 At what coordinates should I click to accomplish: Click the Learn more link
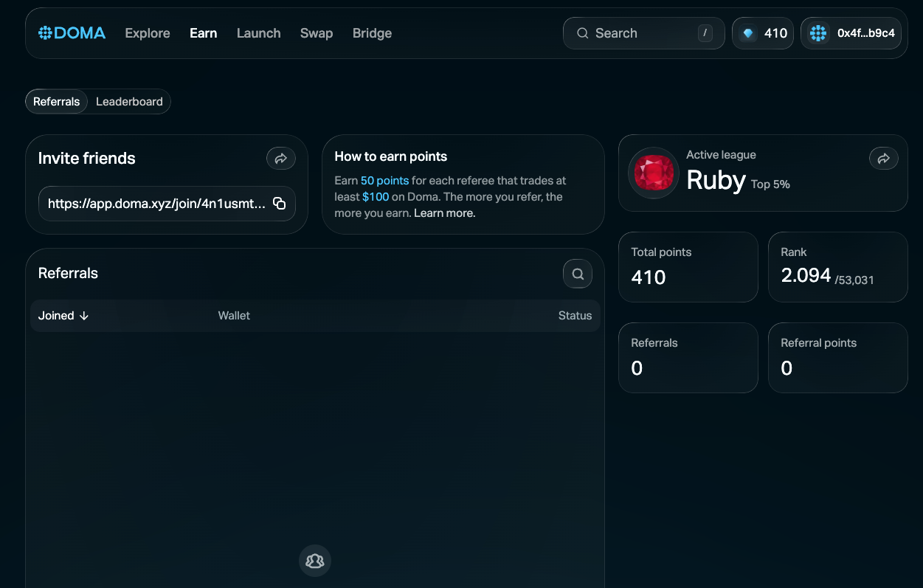(x=444, y=213)
